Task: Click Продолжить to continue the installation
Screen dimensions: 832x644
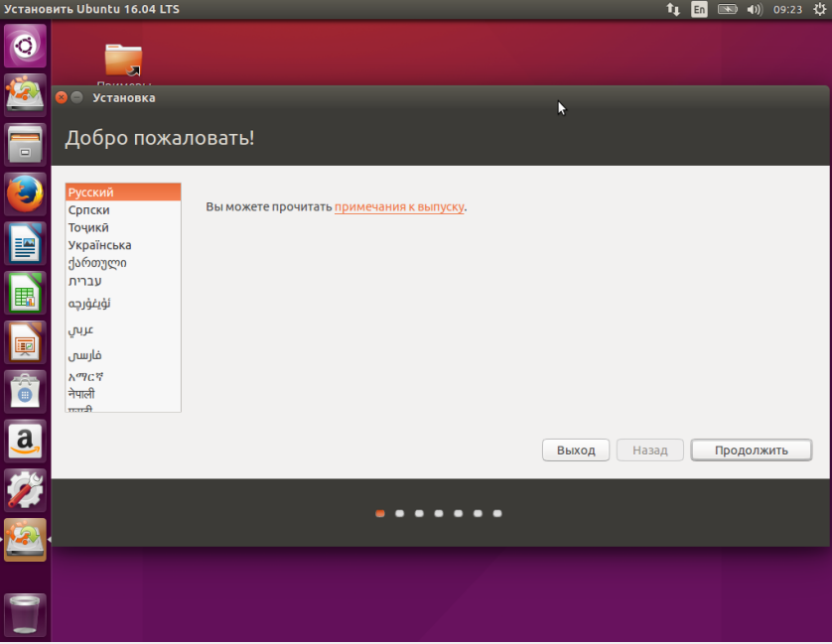Action: (x=752, y=450)
